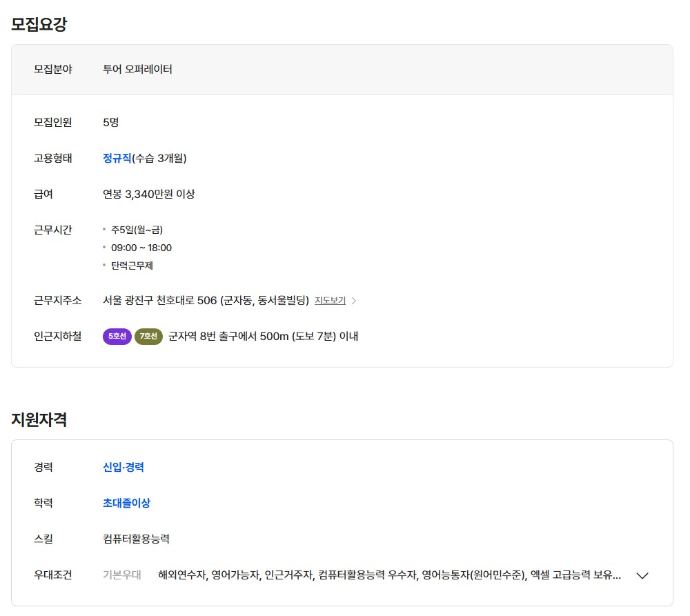
Task: Click the blue 정규직 employment type link
Action: (x=117, y=158)
